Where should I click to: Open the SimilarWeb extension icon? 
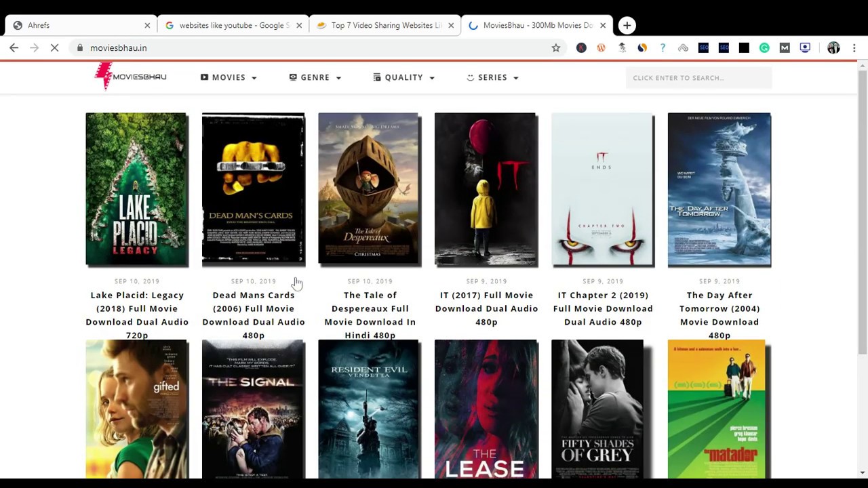[642, 47]
